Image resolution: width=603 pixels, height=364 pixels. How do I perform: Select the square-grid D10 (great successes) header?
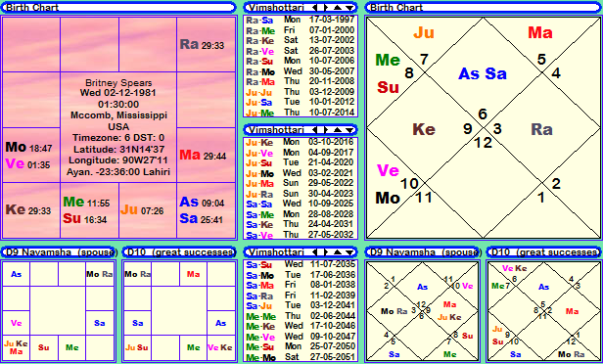point(179,252)
